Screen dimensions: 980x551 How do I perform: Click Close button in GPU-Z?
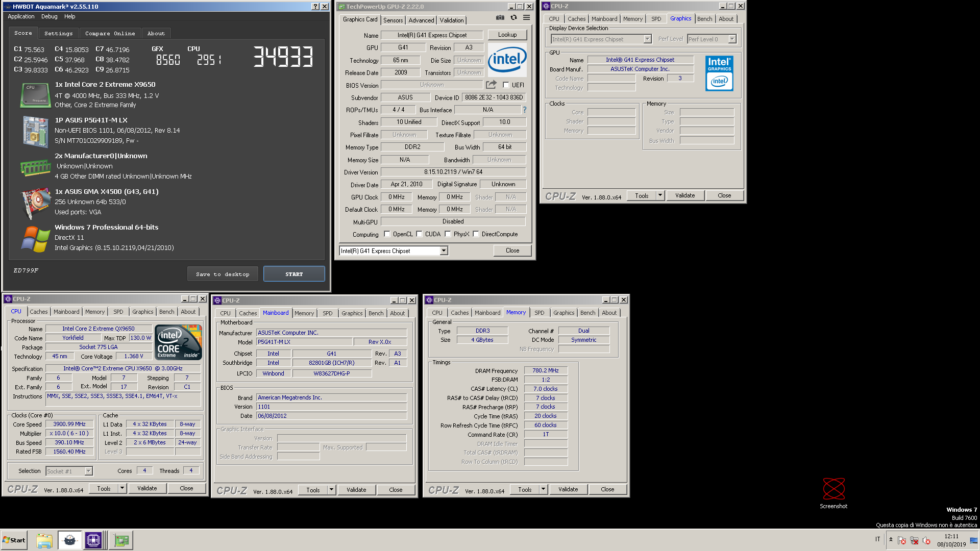tap(512, 251)
